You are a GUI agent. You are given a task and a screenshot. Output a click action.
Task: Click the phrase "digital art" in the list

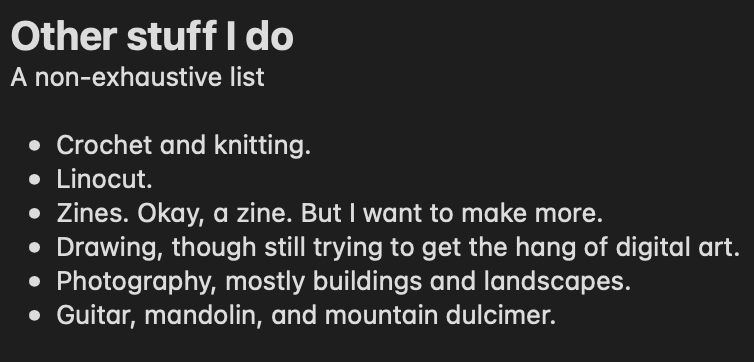674,248
